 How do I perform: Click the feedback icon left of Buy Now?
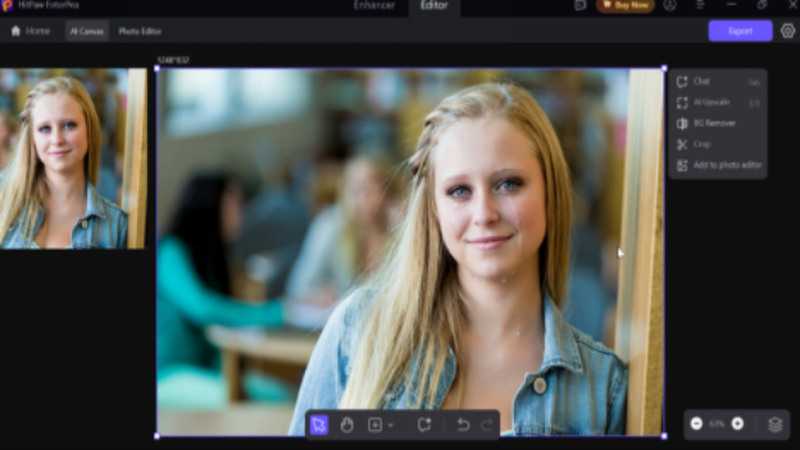pyautogui.click(x=580, y=5)
